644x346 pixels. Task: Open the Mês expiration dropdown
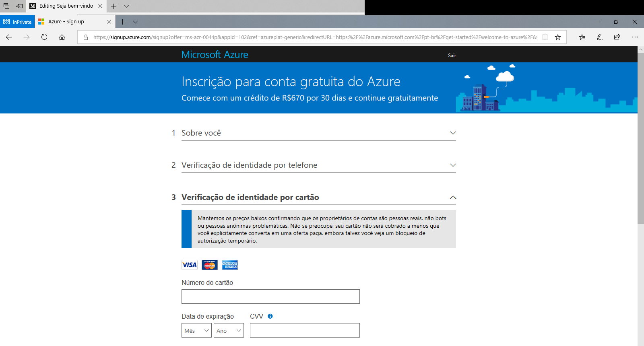click(x=196, y=330)
